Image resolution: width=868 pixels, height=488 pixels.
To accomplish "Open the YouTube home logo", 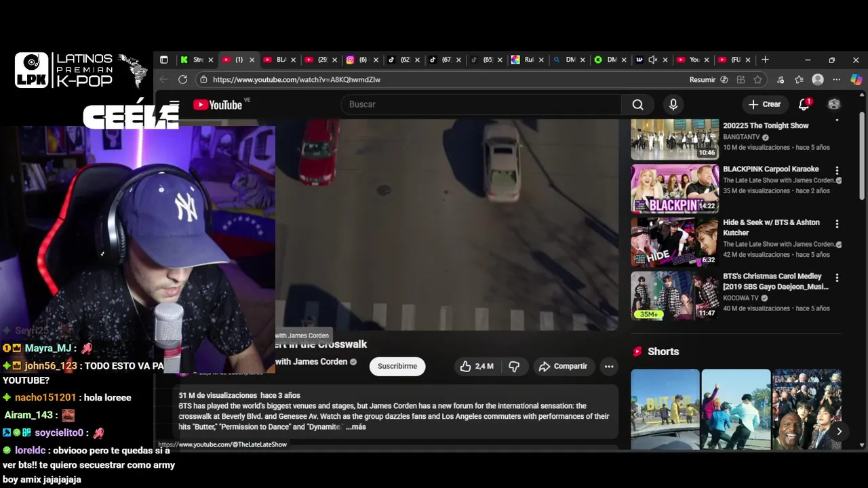I will pos(218,104).
